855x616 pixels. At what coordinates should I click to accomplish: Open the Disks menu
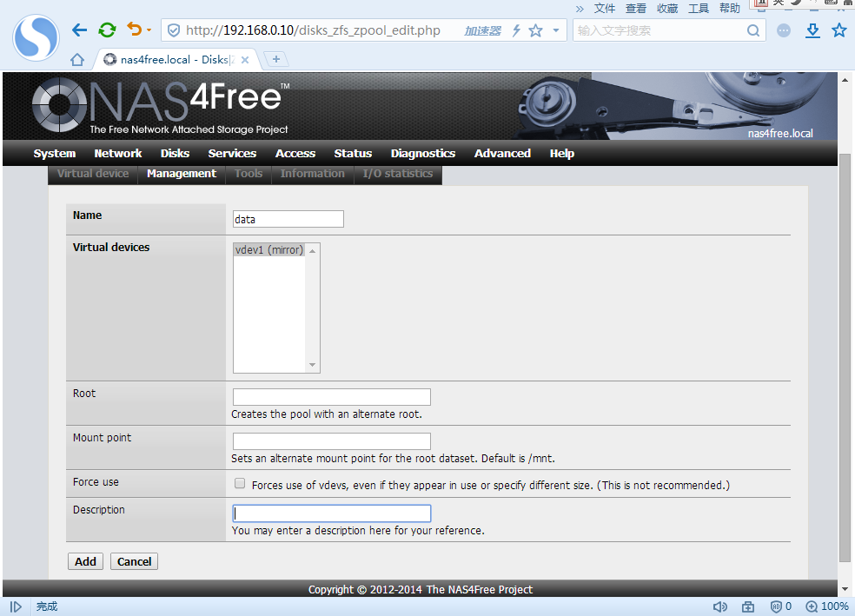click(x=175, y=153)
